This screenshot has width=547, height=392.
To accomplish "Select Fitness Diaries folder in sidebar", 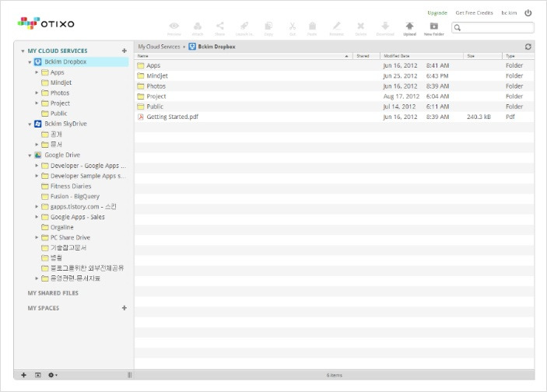I will tap(71, 186).
